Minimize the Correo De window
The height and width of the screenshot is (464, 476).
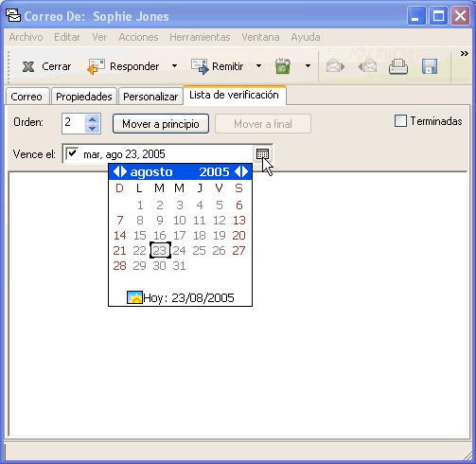point(416,15)
